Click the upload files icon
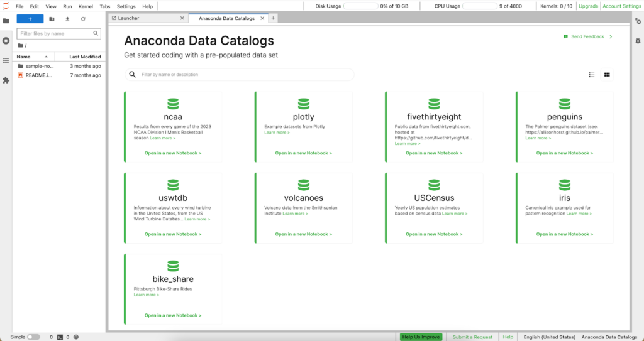Image resolution: width=644 pixels, height=341 pixels. pos(67,19)
